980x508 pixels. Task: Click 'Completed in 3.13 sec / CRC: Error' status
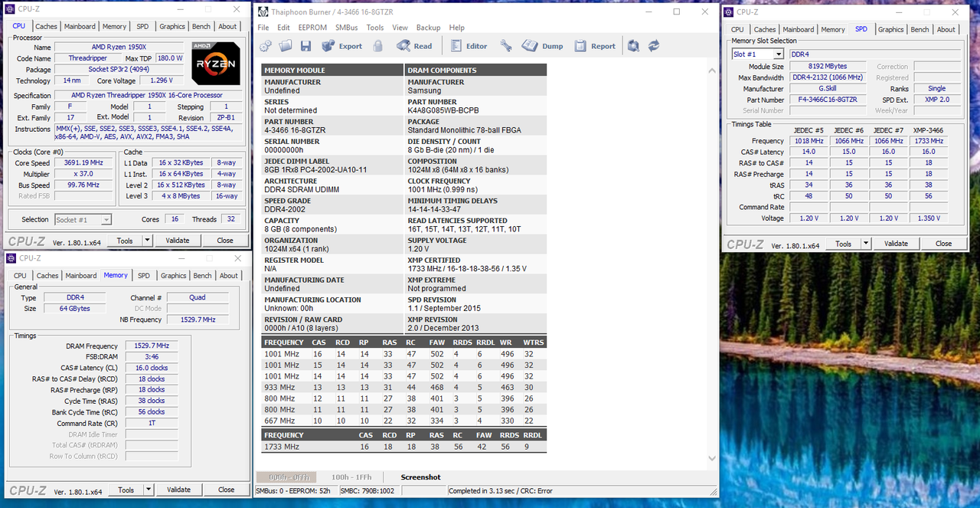click(501, 491)
